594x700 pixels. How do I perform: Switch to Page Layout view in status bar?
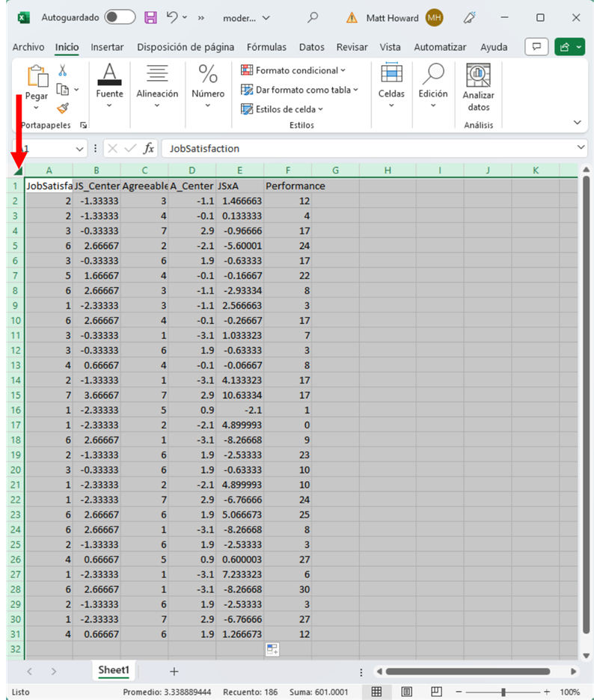[406, 692]
